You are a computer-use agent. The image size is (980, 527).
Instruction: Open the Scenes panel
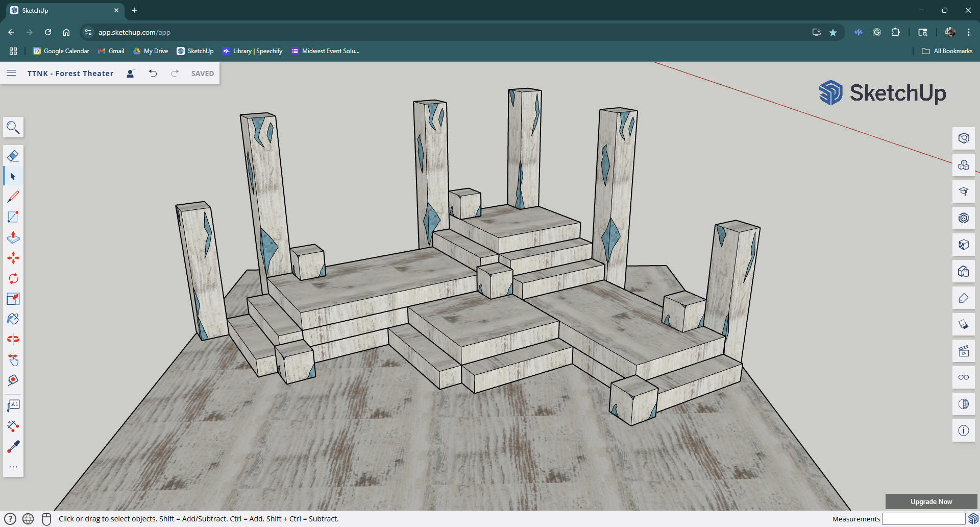click(x=964, y=351)
